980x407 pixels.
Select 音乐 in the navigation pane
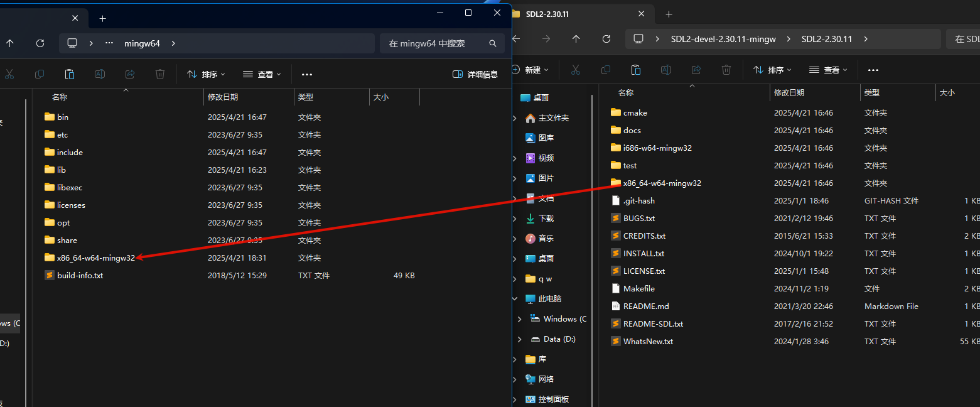point(546,239)
